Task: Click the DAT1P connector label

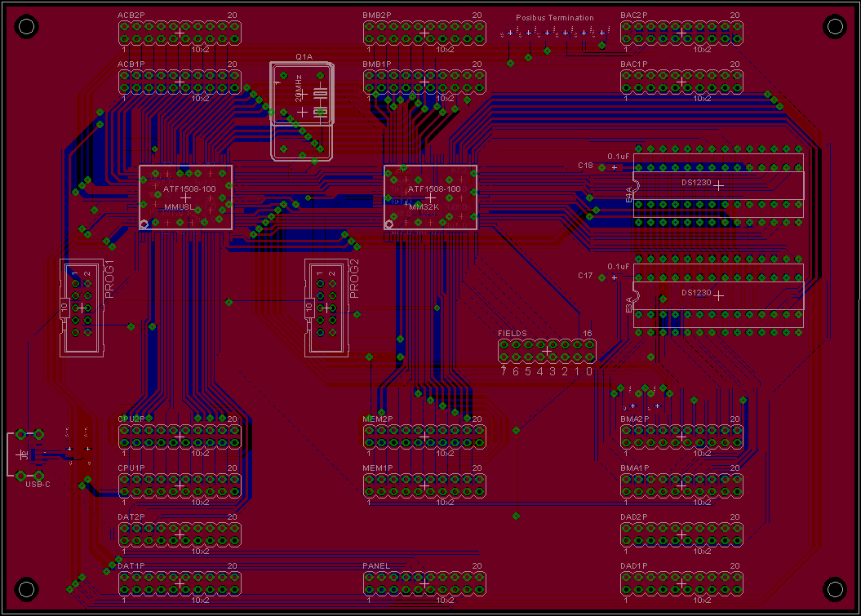Action: click(131, 566)
